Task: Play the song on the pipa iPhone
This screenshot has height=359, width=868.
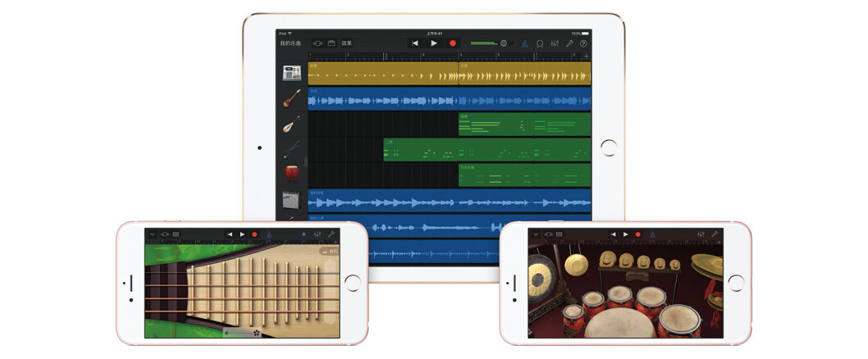Action: tap(242, 234)
